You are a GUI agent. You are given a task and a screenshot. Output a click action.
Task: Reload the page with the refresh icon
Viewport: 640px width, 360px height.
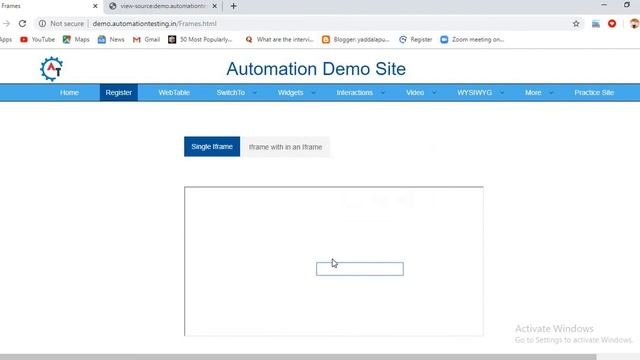point(22,24)
